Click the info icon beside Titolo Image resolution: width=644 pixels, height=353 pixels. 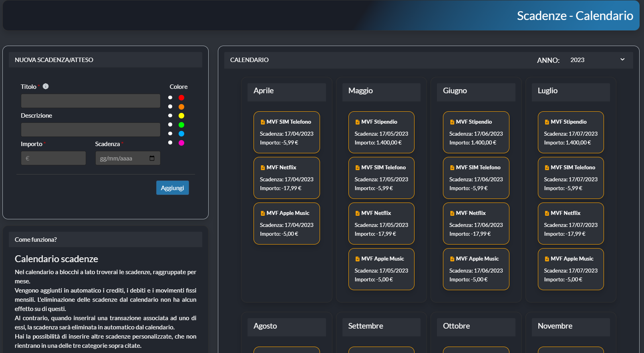[46, 86]
